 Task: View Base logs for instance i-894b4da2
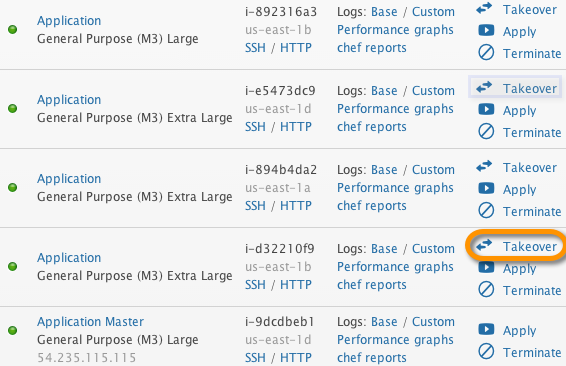(384, 170)
